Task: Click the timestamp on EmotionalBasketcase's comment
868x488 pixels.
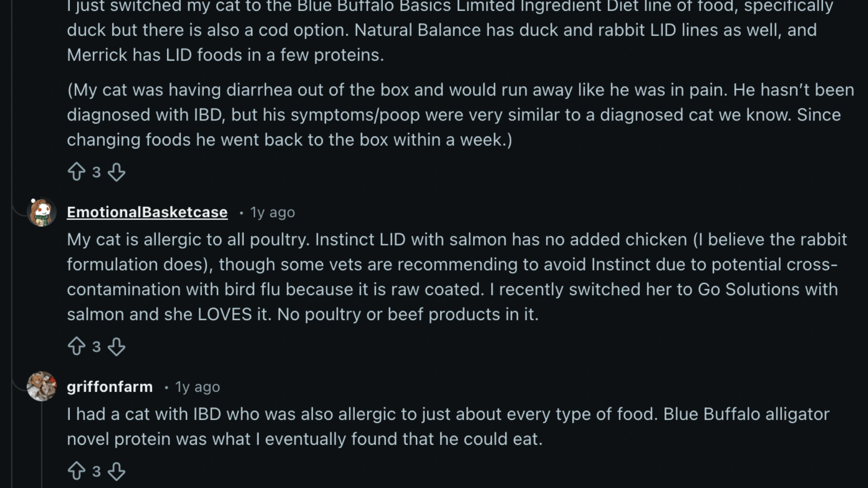Action: coord(272,212)
